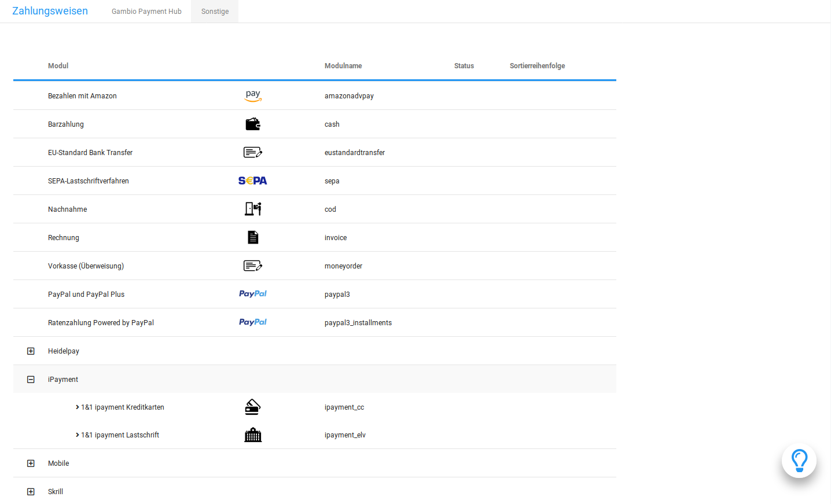Expand the Skrill module group
Viewport: 831px width, 504px height.
click(31, 492)
